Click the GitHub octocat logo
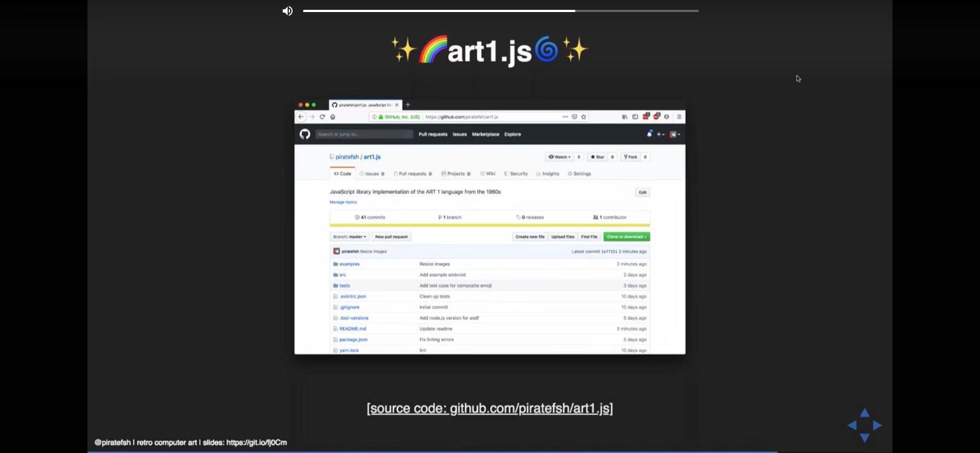 305,134
